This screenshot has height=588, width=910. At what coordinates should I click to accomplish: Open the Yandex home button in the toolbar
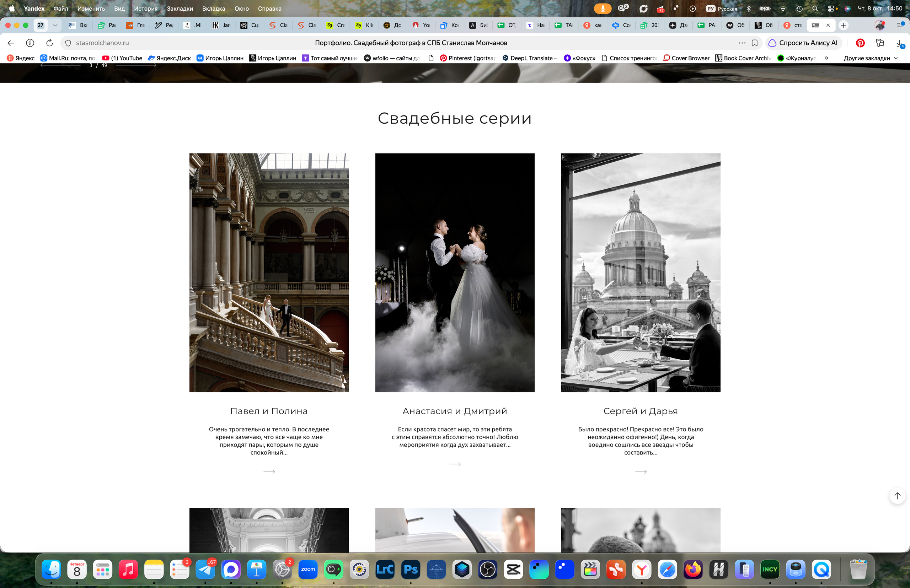[30, 43]
